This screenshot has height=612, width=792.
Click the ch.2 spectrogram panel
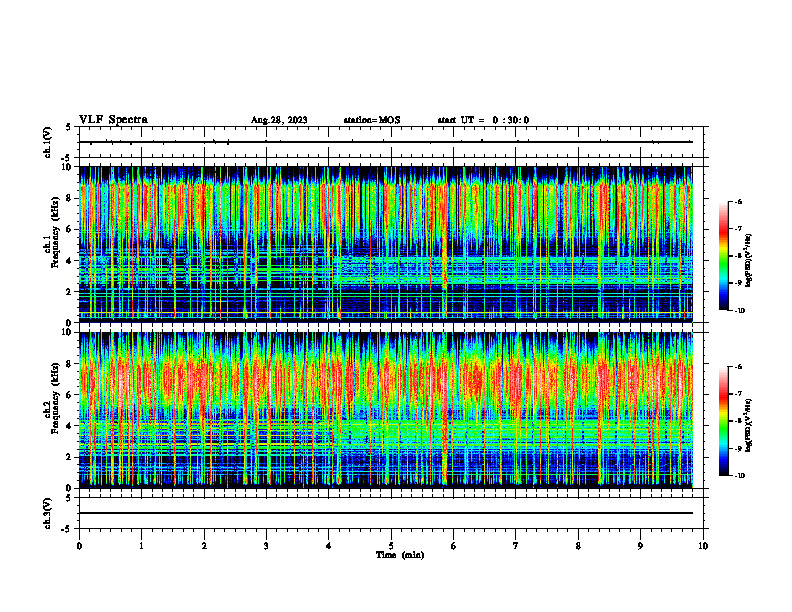386,410
